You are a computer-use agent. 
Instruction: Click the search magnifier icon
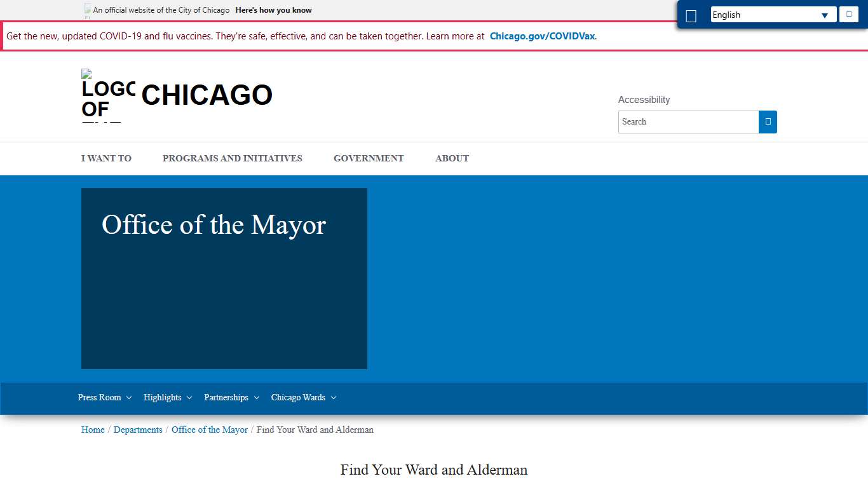pos(768,121)
